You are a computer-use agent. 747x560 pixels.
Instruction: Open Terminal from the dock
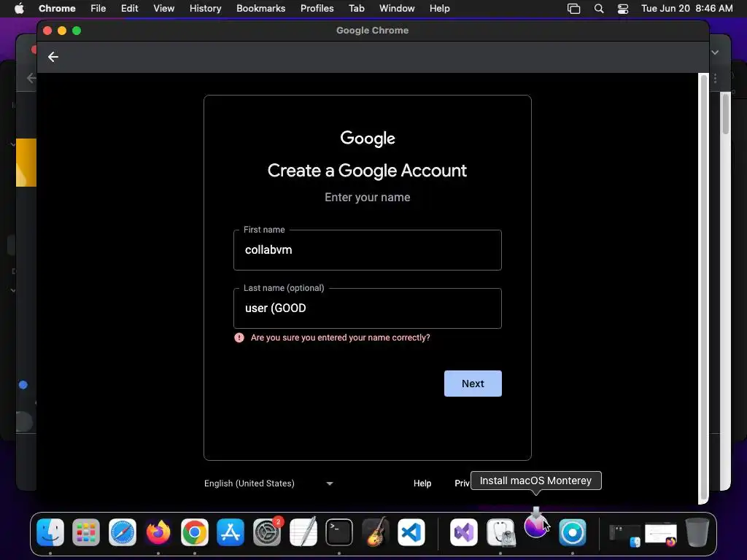point(339,532)
